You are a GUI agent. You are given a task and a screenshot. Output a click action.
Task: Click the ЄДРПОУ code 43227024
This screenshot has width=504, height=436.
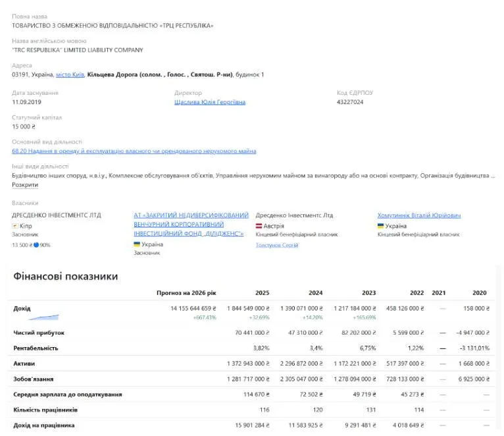(350, 102)
